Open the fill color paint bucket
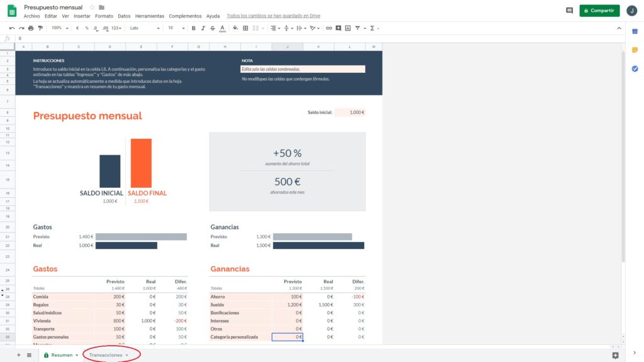Screen dimensions: 644x362 tap(235, 28)
